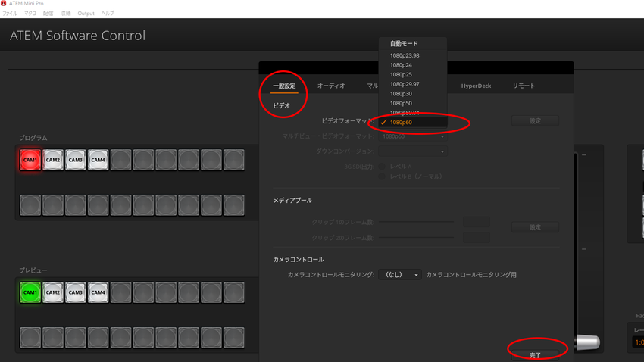Open the 配信 menu
Image resolution: width=644 pixels, height=362 pixels.
[x=48, y=13]
